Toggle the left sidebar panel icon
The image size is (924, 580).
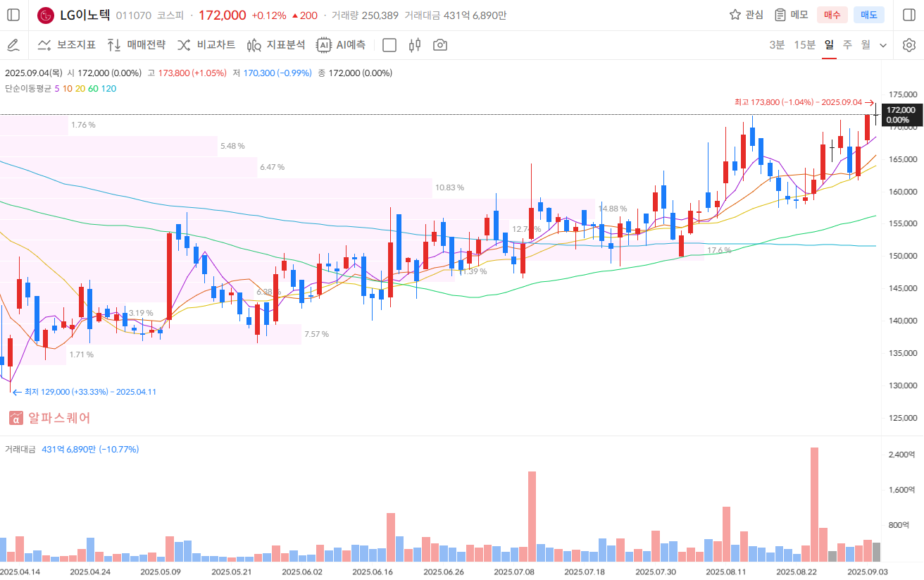point(13,15)
